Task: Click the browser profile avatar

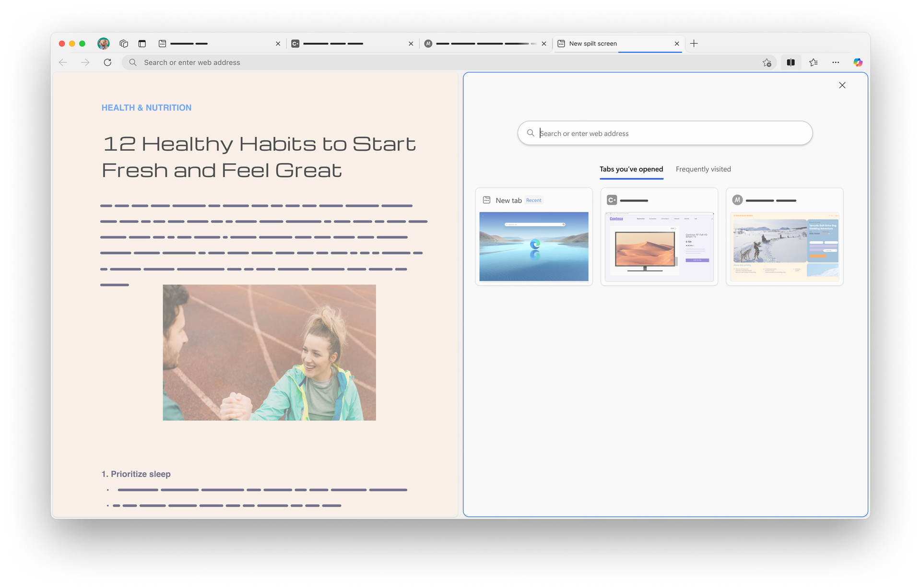Action: [x=104, y=44]
